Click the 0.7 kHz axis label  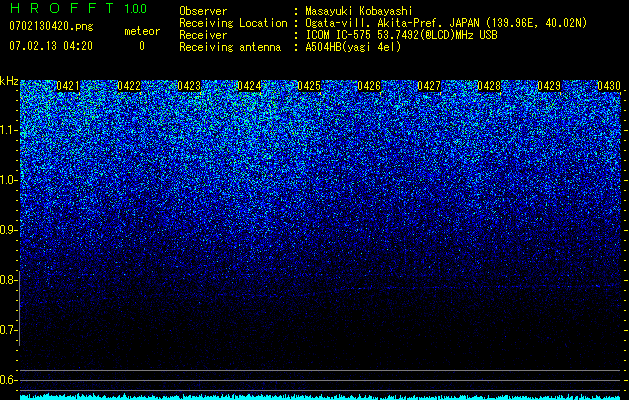point(9,330)
